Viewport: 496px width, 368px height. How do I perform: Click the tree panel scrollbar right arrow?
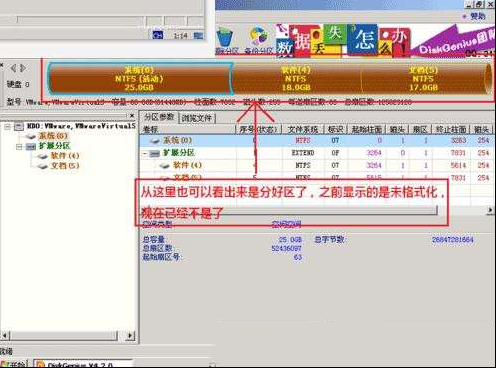pyautogui.click(x=130, y=335)
